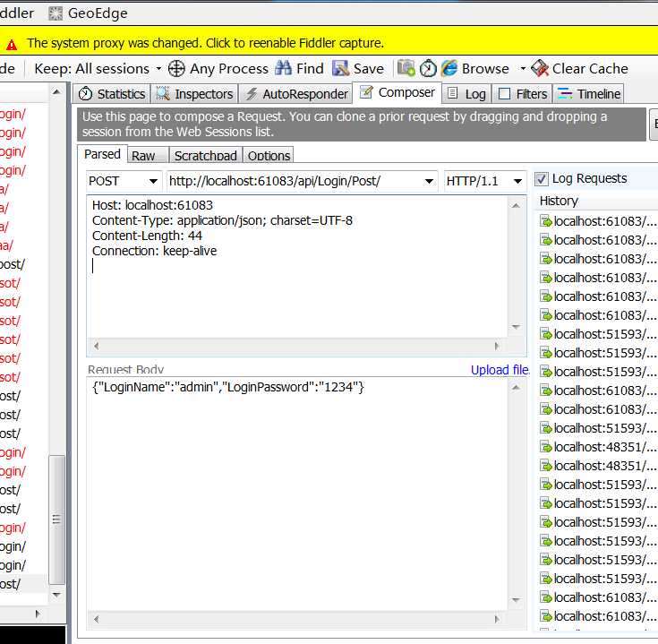Click the Save disk icon

[340, 68]
